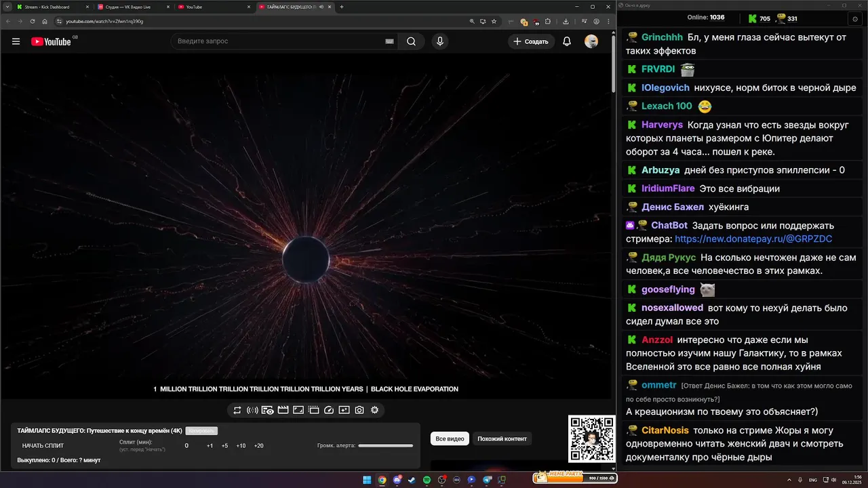The image size is (868, 488).
Task: Add +20 minutes to split
Action: 258,445
